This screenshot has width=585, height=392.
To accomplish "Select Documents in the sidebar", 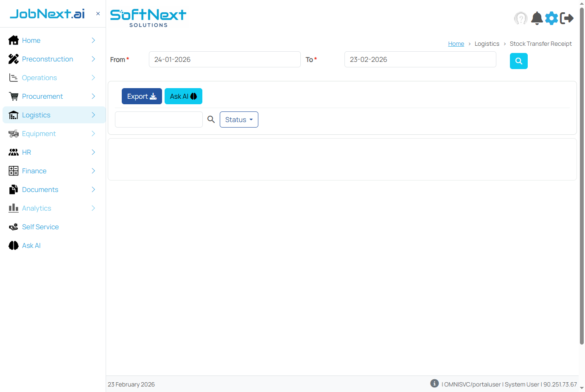I will (x=40, y=189).
